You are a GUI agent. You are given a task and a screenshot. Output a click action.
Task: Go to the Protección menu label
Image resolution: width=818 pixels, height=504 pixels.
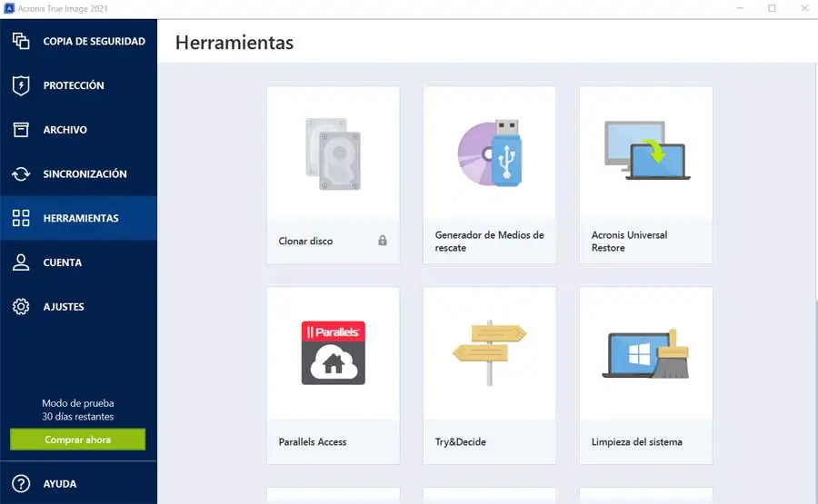(74, 85)
